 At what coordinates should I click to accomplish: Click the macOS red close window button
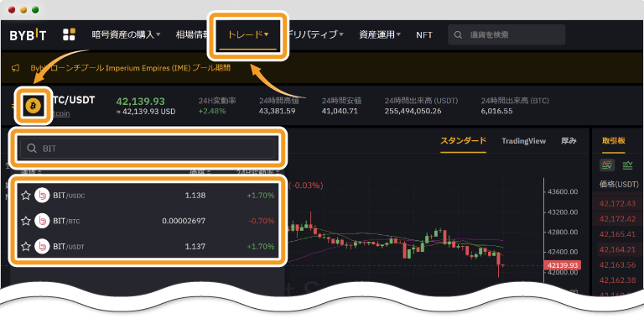pyautogui.click(x=12, y=9)
